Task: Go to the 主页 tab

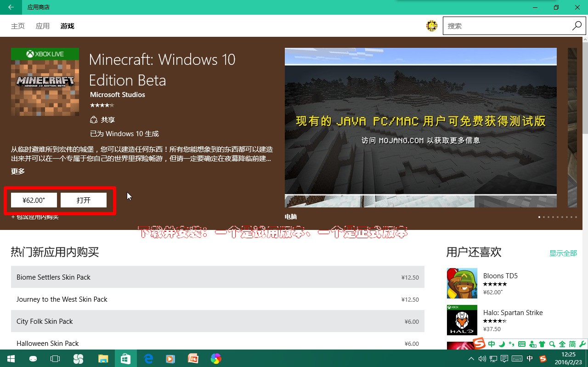Action: [18, 26]
